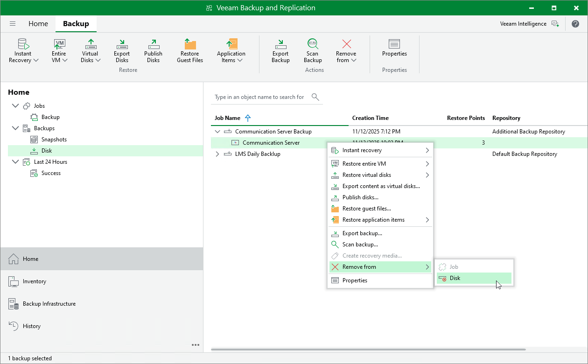588x364 pixels.
Task: Choose Disk in the Remove from submenu
Action: pos(455,278)
